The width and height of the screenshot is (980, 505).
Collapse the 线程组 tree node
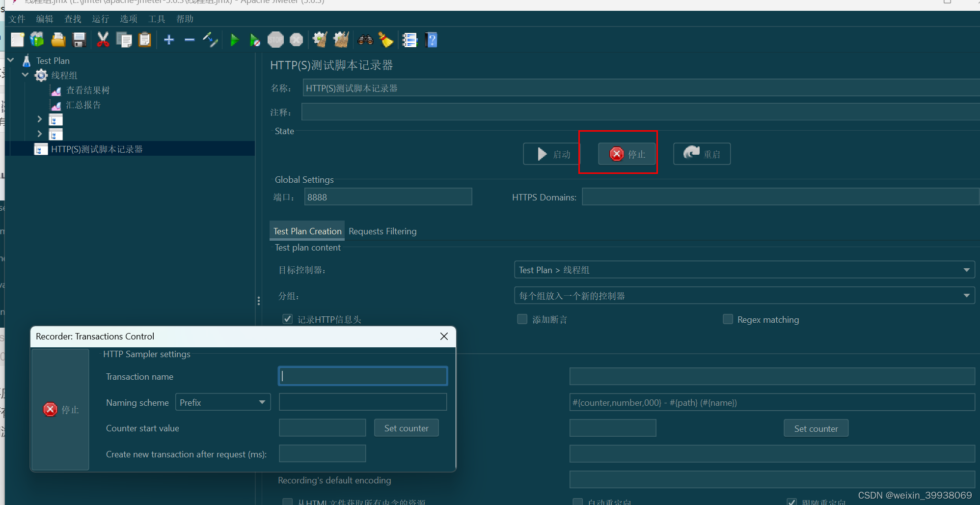tap(26, 75)
